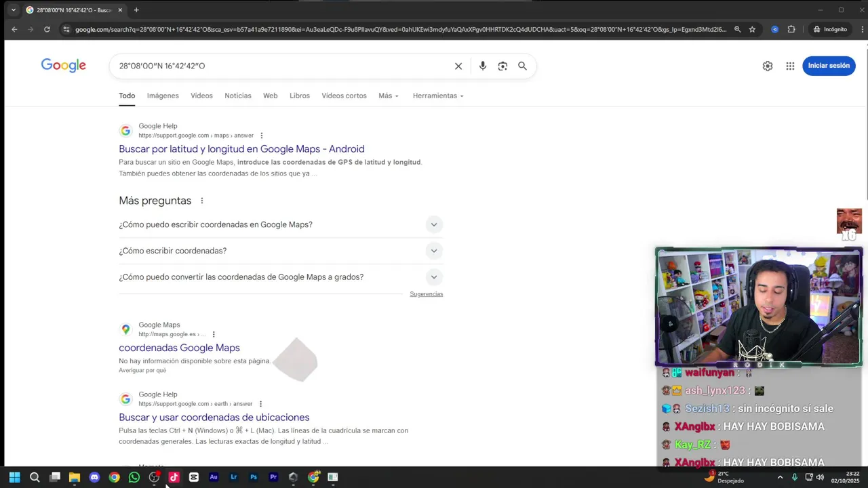Open the Google apps grid icon

coord(790,66)
